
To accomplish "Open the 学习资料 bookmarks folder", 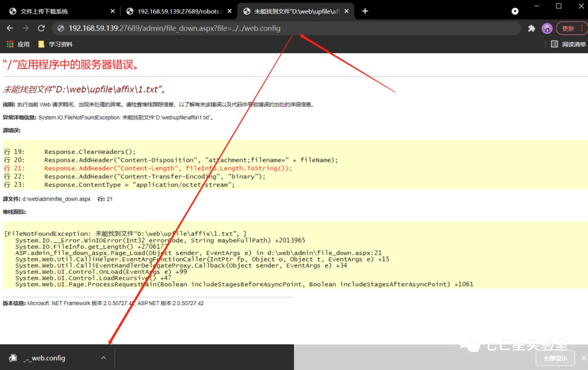I will coord(56,44).
